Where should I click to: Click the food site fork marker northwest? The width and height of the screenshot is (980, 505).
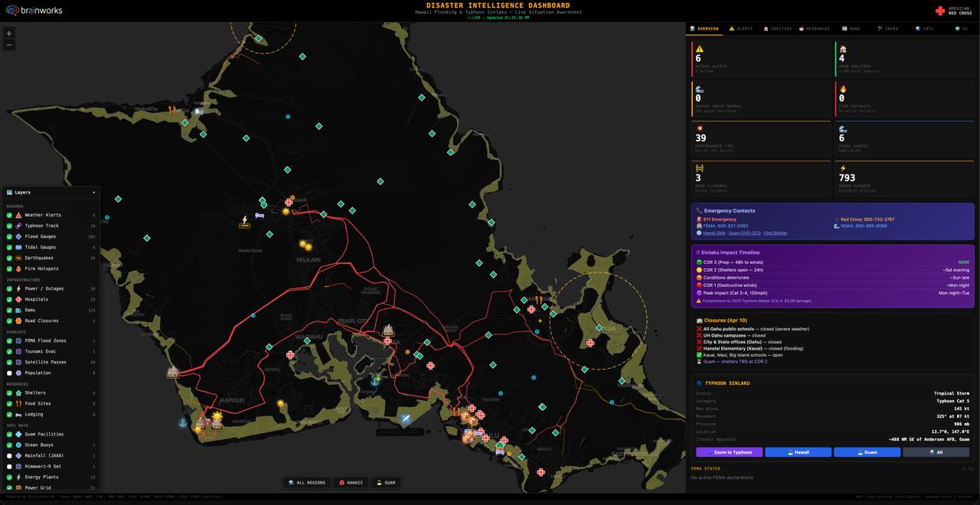(172, 110)
